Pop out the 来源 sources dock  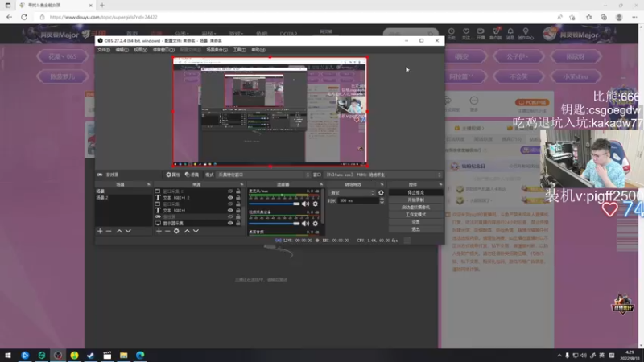pos(242,184)
